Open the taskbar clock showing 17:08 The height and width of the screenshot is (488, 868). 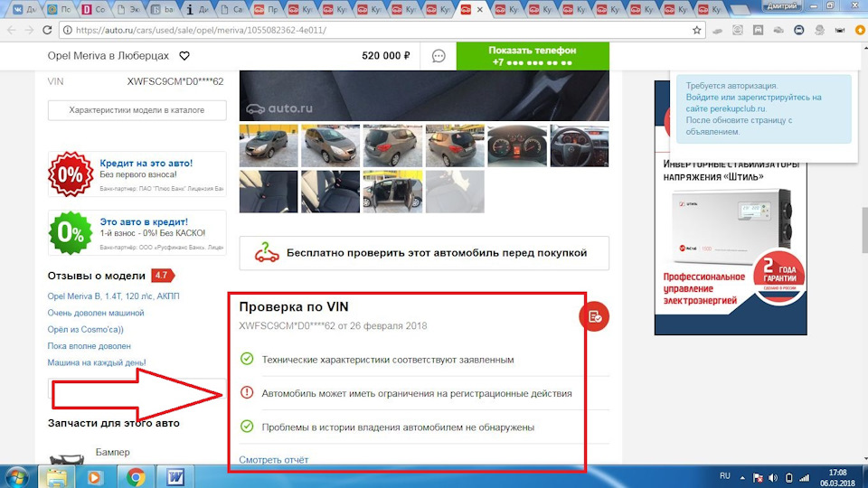tap(837, 477)
